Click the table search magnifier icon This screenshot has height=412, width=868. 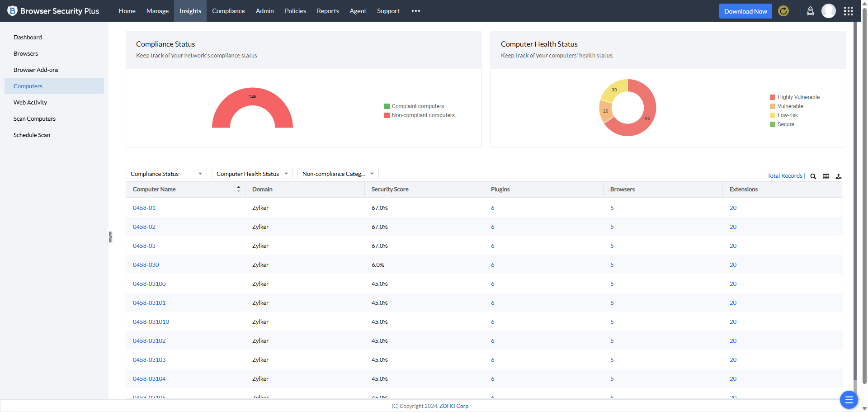[813, 176]
